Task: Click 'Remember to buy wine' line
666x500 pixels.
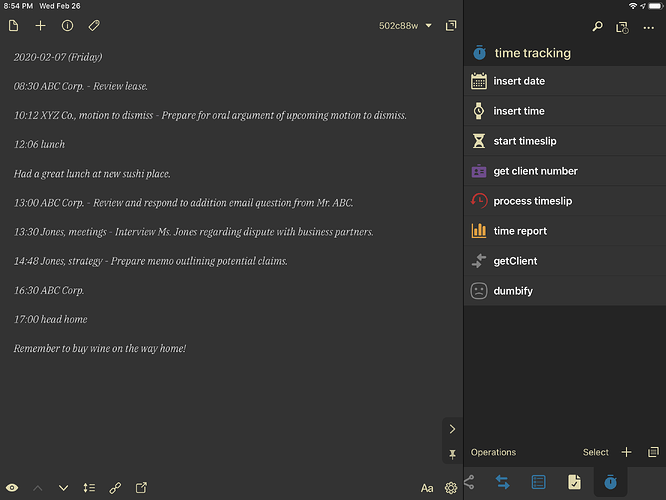Action: pos(100,348)
